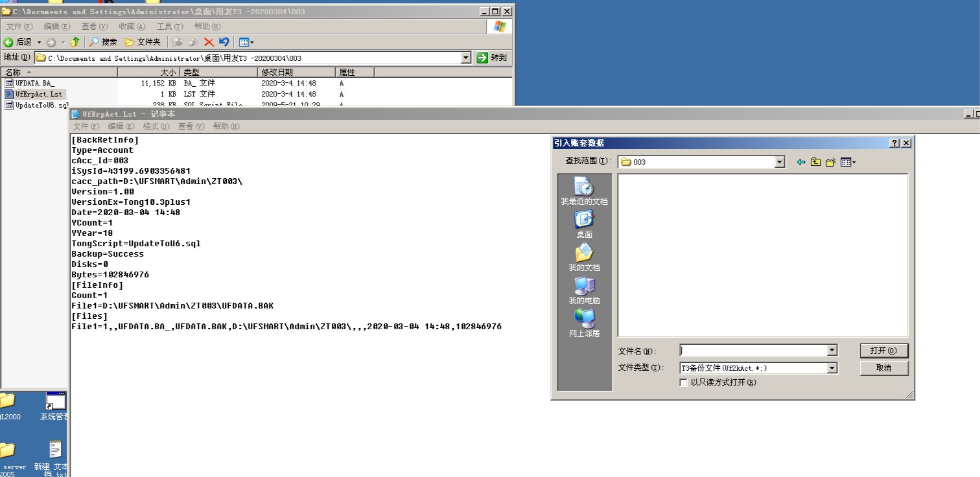
Task: Click the cAcc_Id=003 line in Notepad
Action: [100, 161]
